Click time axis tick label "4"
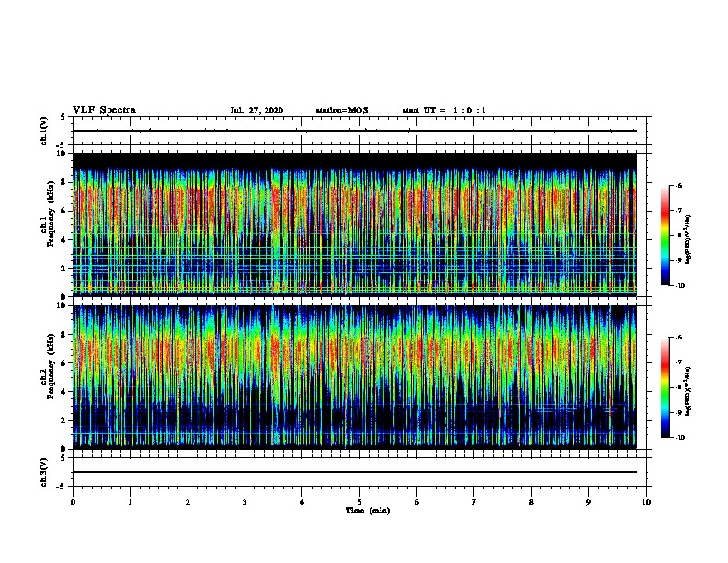Viewport: 728px width, 563px height. [301, 502]
